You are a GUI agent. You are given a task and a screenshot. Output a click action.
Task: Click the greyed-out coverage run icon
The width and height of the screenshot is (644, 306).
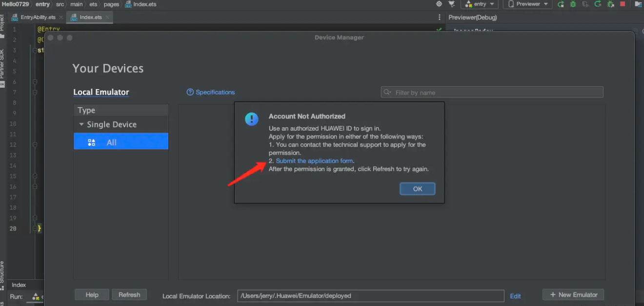[585, 4]
